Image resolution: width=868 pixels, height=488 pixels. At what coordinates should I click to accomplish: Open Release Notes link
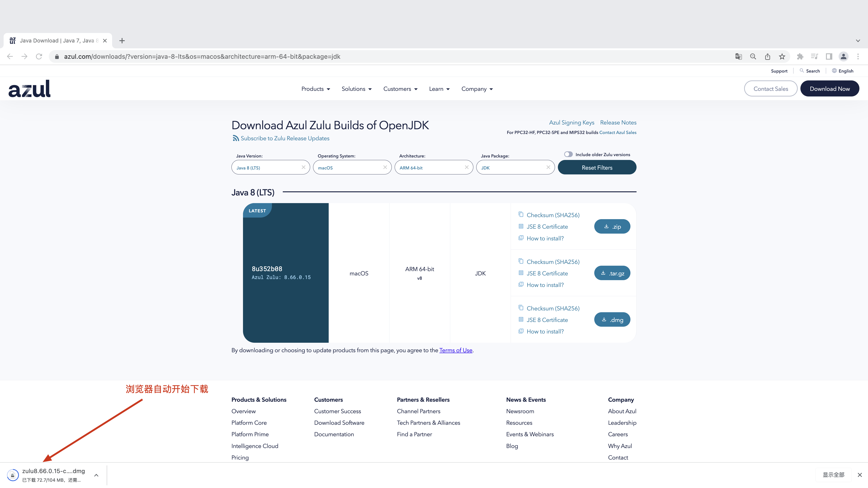[618, 123]
